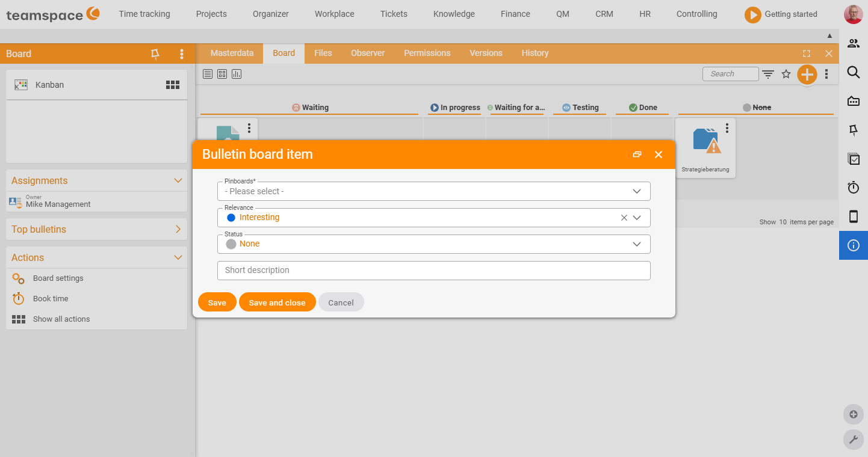Viewport: 868px width, 457px height.
Task: Click the Done column header
Action: [x=643, y=108]
